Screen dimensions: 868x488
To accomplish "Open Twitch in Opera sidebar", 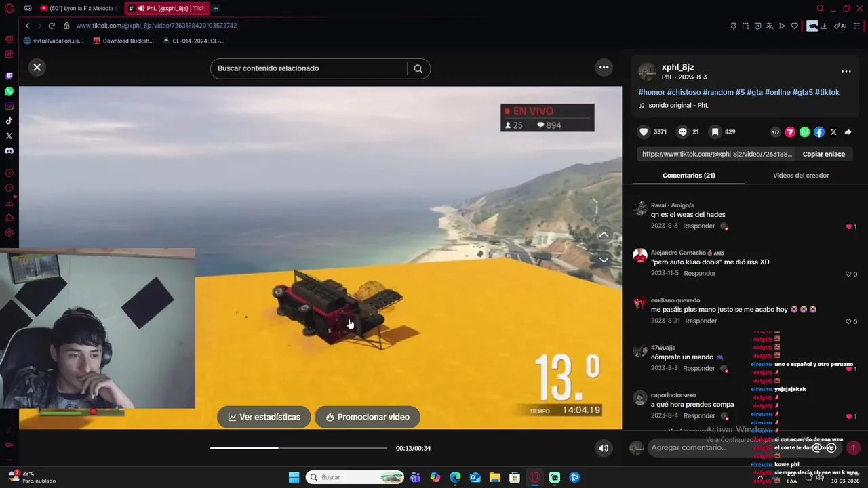I will (x=9, y=76).
